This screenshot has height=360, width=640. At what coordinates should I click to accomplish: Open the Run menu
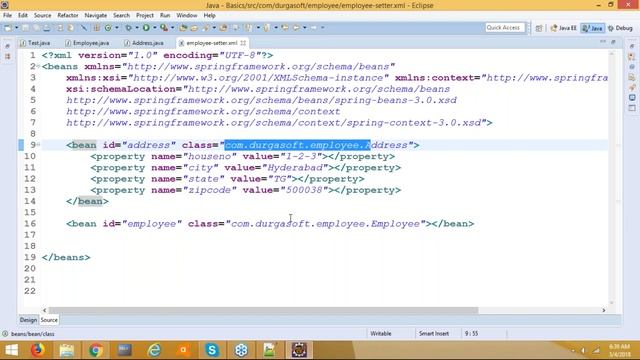[x=165, y=16]
